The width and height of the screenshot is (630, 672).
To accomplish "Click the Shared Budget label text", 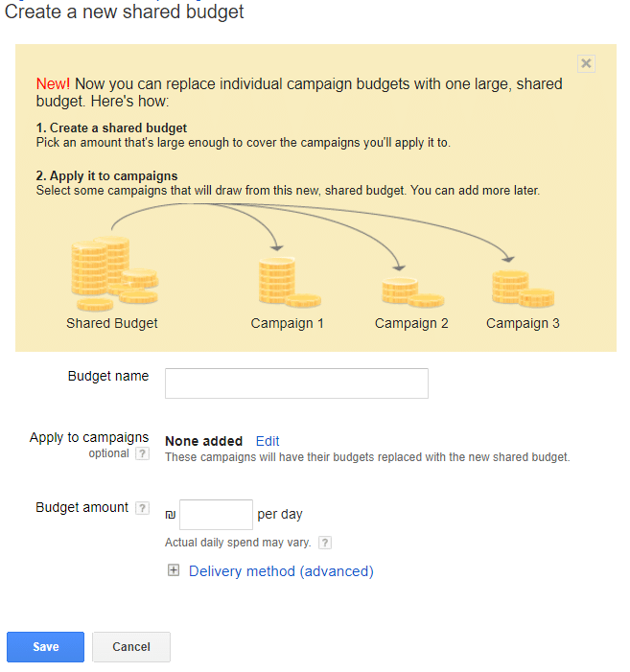I will [112, 323].
